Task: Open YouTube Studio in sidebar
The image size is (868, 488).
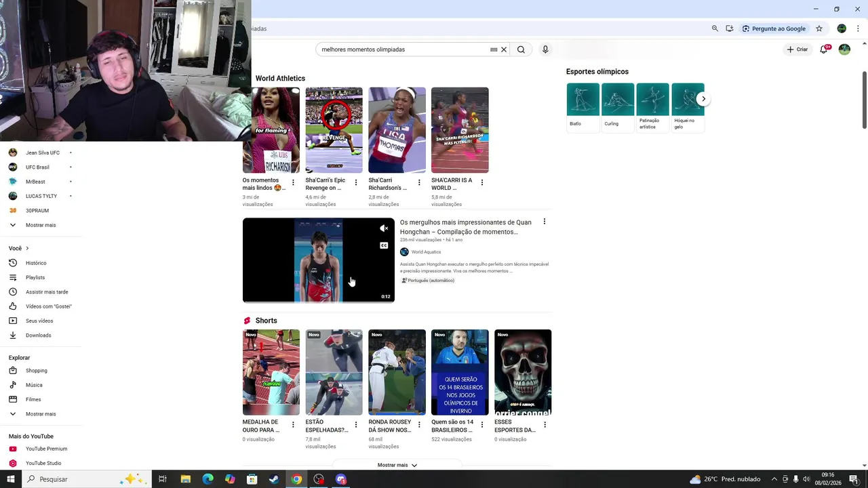Action: [42, 463]
